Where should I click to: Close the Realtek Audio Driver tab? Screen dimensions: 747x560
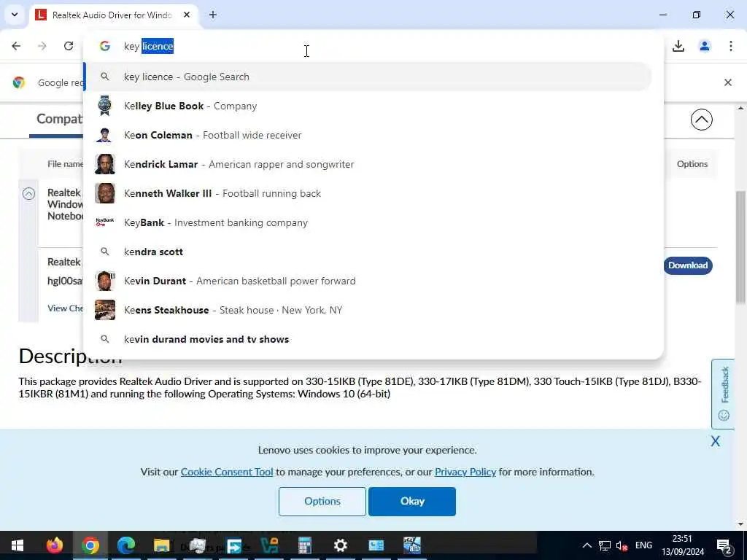point(187,15)
